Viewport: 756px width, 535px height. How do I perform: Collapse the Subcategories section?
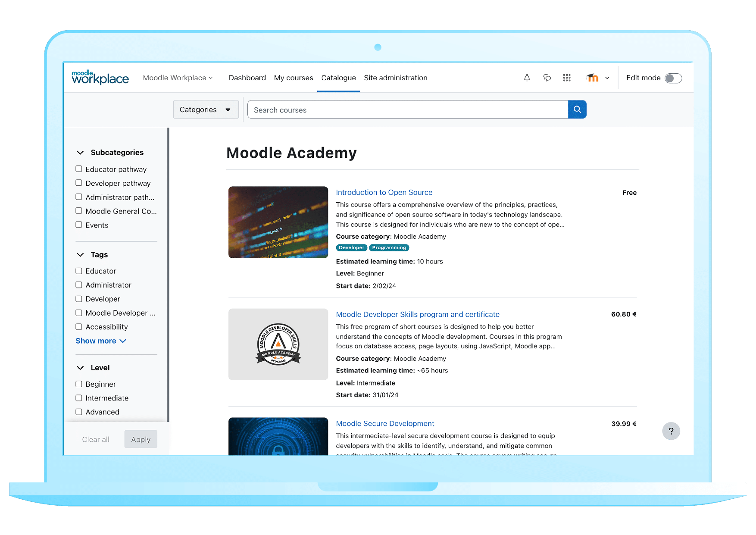(80, 153)
